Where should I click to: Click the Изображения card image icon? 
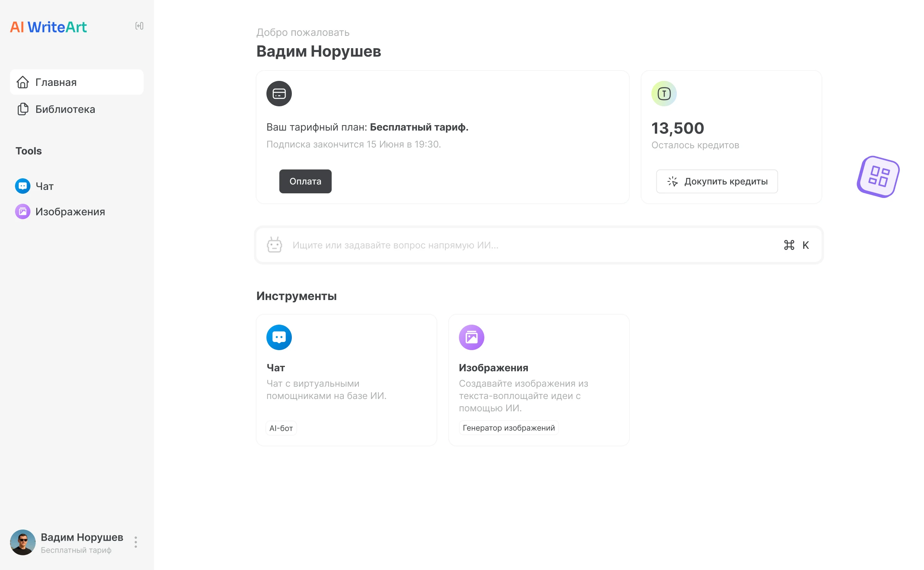472,337
